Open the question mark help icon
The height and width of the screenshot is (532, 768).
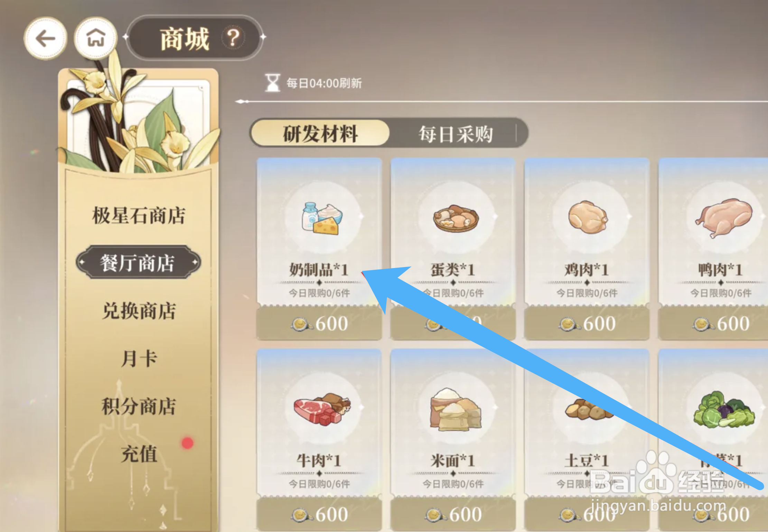click(x=234, y=37)
